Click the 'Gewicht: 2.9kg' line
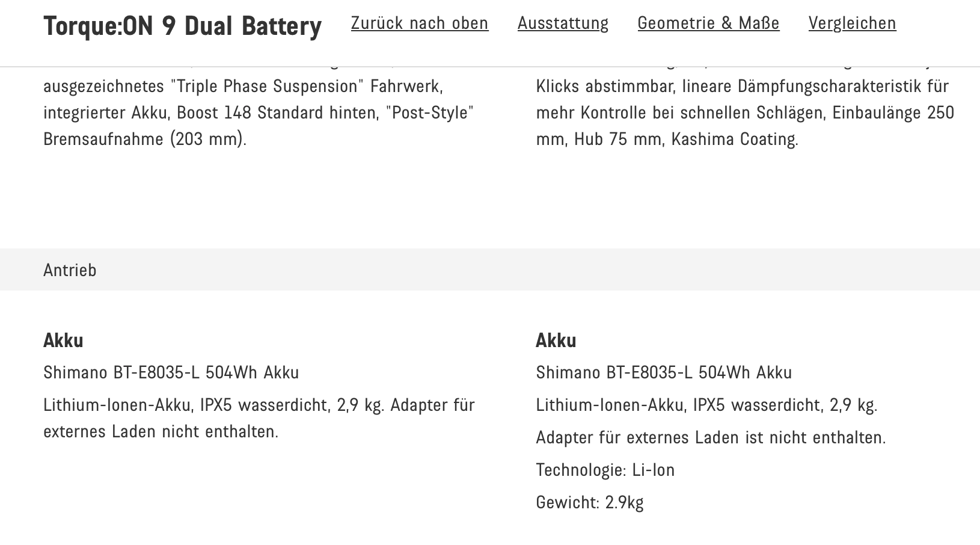980x545 pixels. coord(589,503)
